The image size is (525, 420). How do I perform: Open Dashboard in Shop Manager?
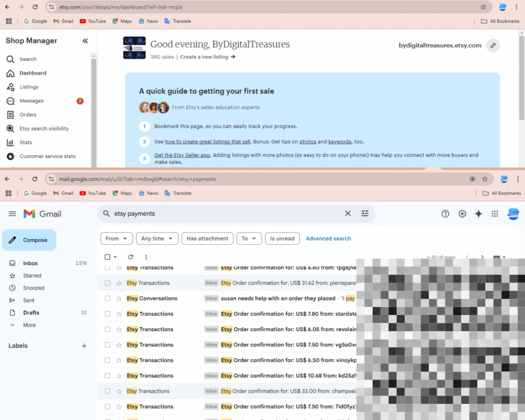[33, 73]
